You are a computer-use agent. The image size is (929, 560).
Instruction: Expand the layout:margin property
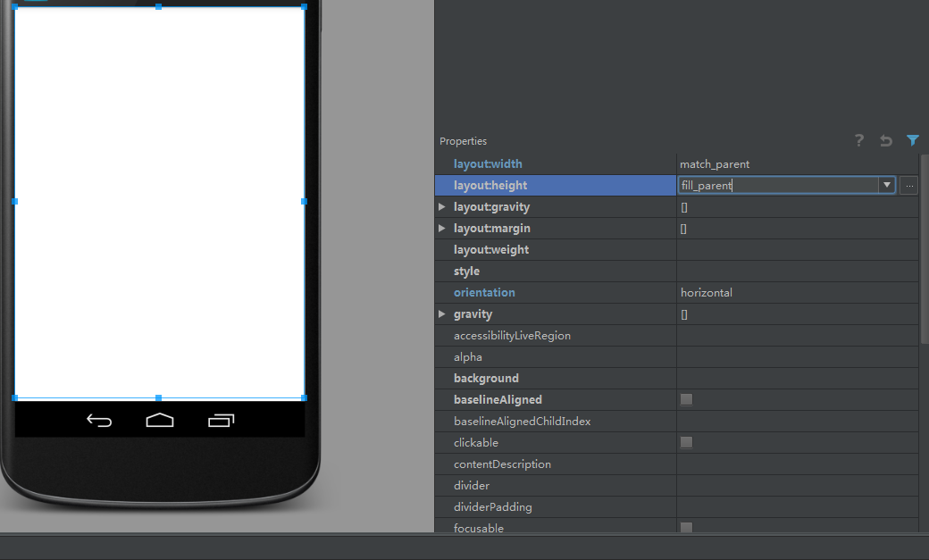442,228
